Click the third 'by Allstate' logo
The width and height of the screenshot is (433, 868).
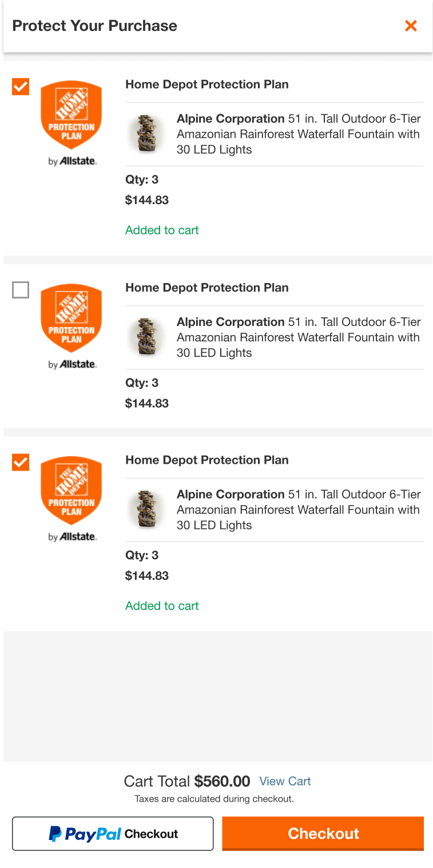tap(73, 537)
